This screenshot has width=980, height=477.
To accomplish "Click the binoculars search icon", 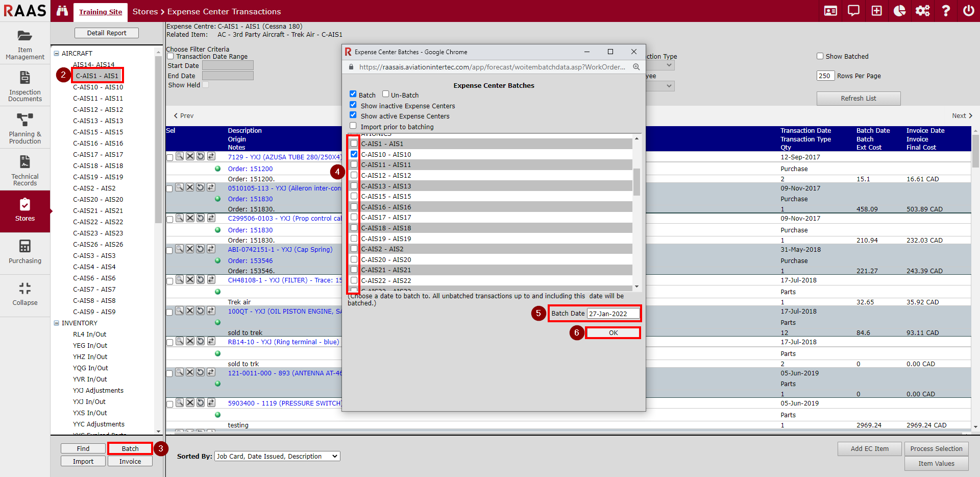I will tap(62, 11).
